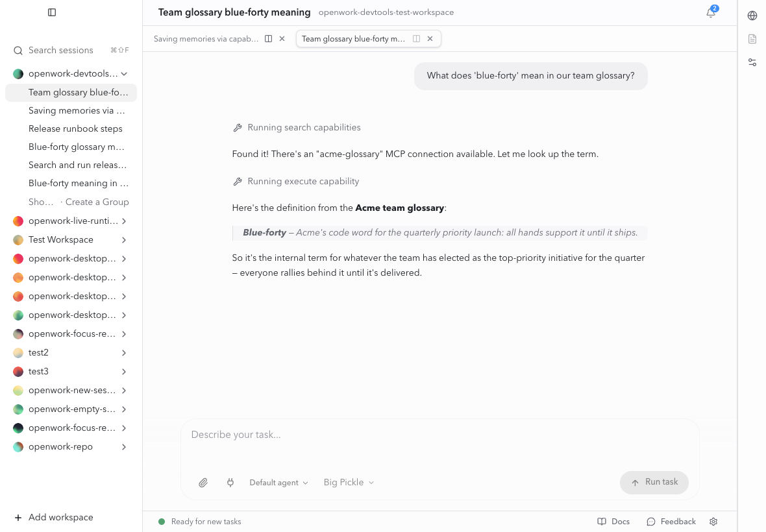Click Ready for new tasks status text

coord(206,522)
